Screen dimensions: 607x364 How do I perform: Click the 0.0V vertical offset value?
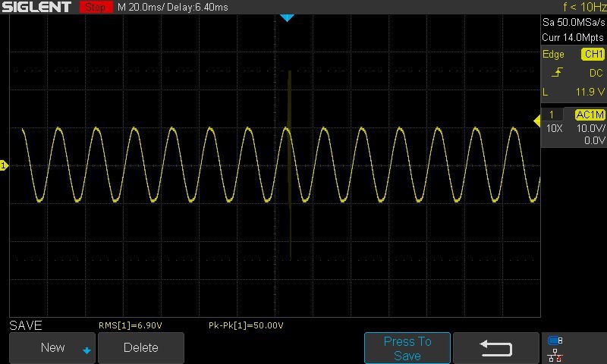pos(595,140)
